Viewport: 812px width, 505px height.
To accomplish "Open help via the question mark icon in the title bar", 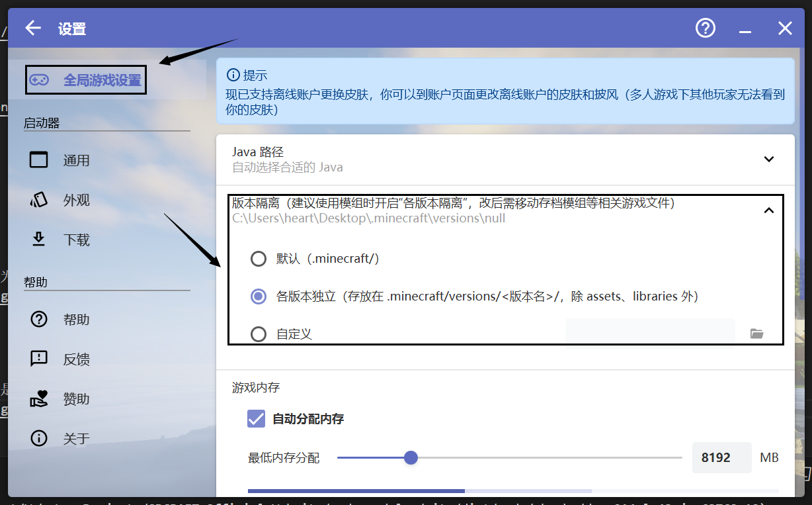I will point(706,28).
